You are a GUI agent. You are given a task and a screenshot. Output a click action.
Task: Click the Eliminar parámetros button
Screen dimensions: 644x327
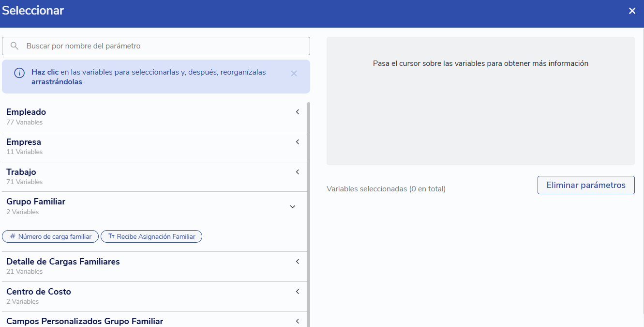click(x=586, y=185)
